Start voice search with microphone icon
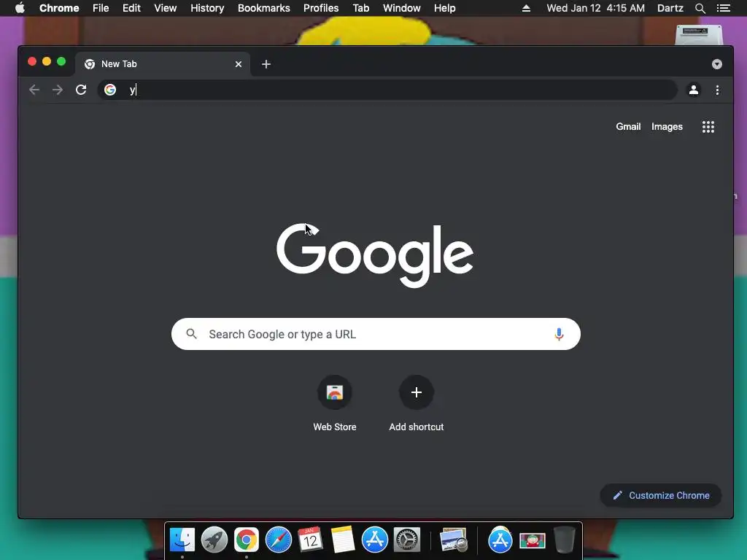The image size is (747, 560). 560,334
